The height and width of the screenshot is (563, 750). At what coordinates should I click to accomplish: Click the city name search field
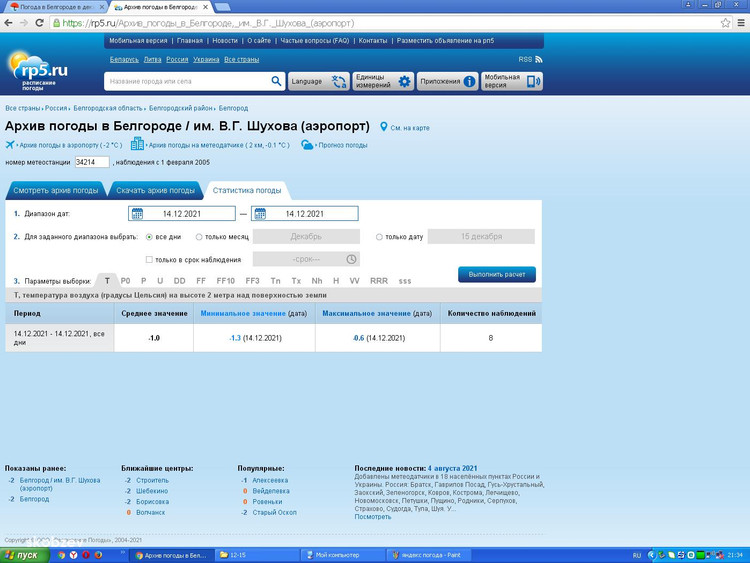[x=187, y=81]
